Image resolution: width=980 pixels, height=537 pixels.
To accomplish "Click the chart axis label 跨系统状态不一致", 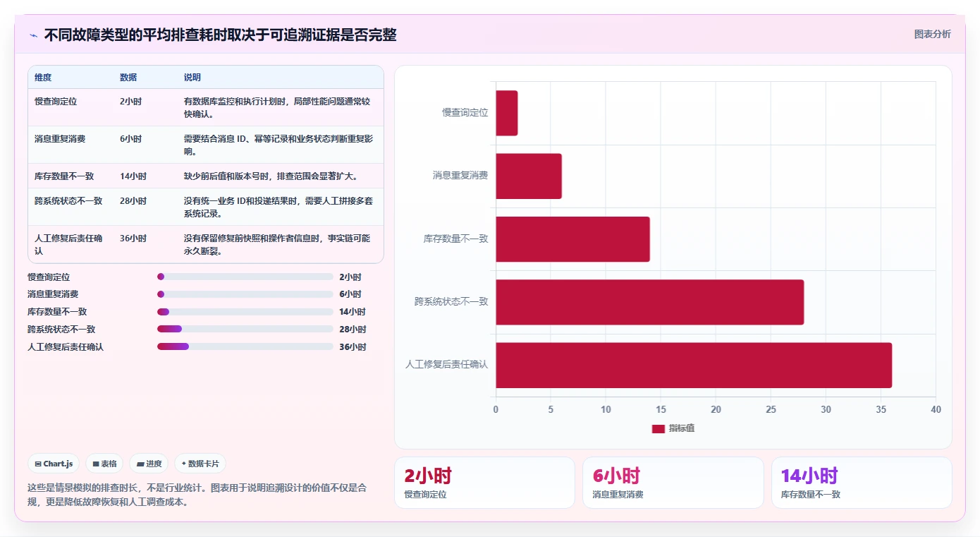I will (x=451, y=302).
